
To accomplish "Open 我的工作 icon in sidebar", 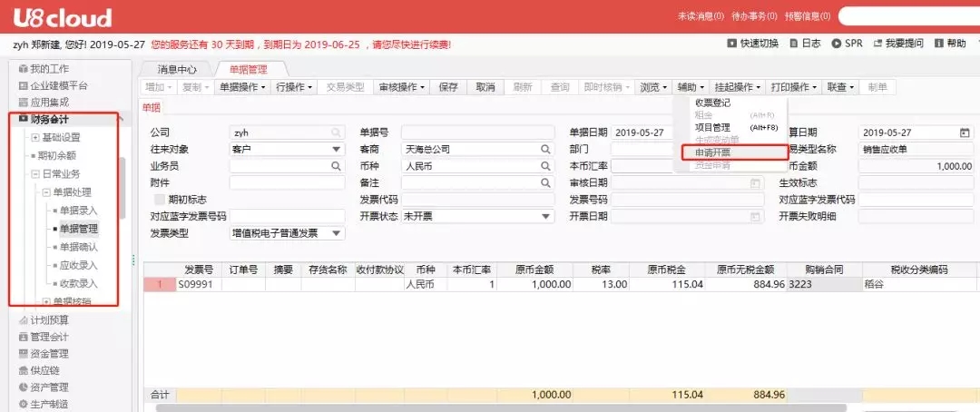I will [24, 69].
